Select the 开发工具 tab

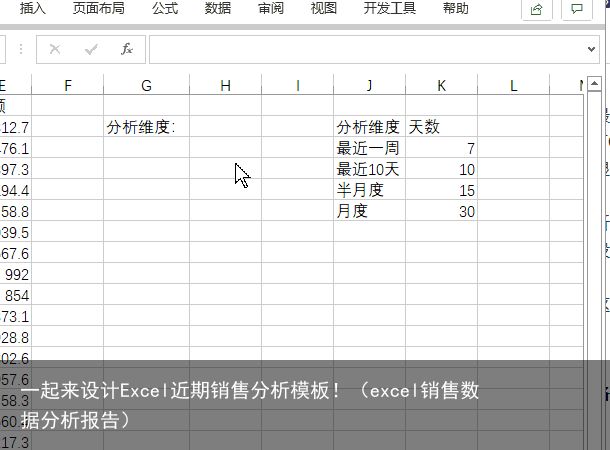(x=390, y=8)
